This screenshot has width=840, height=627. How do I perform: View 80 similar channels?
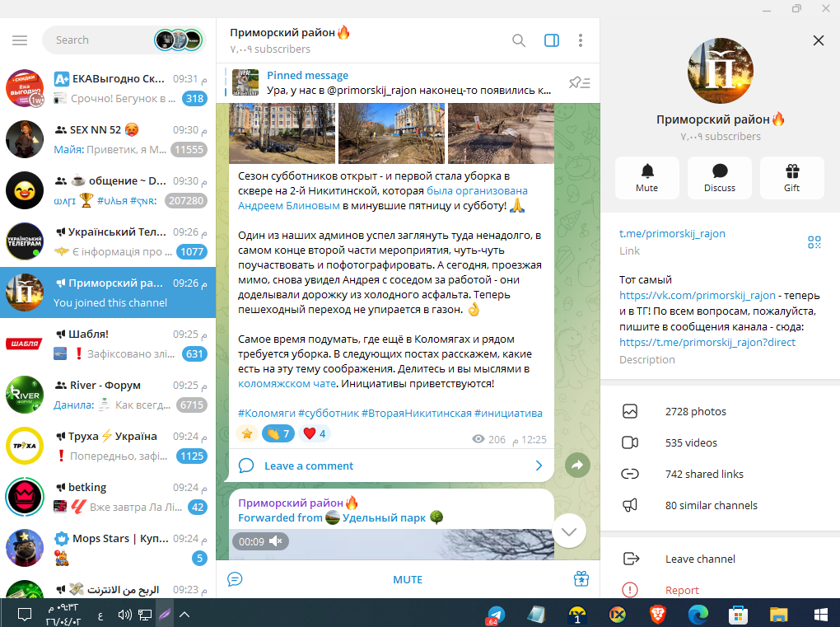click(x=720, y=505)
